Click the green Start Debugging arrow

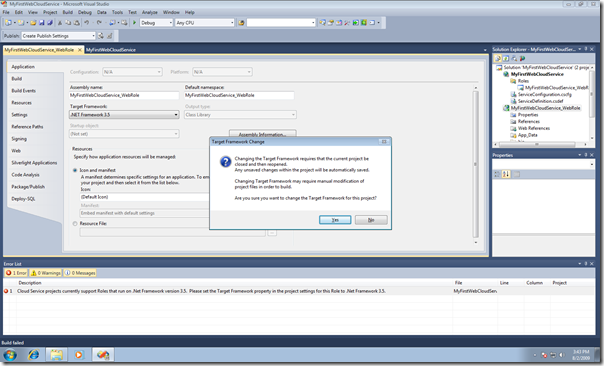click(x=134, y=23)
